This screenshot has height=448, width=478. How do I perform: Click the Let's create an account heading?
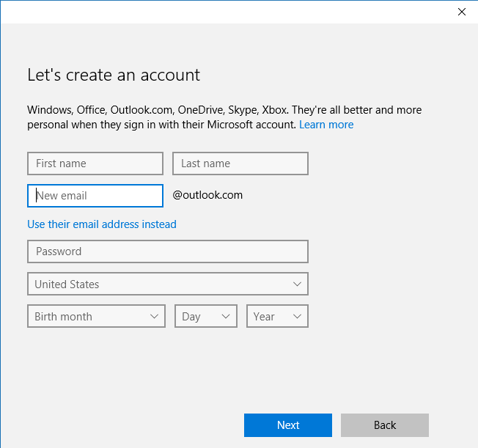[114, 75]
